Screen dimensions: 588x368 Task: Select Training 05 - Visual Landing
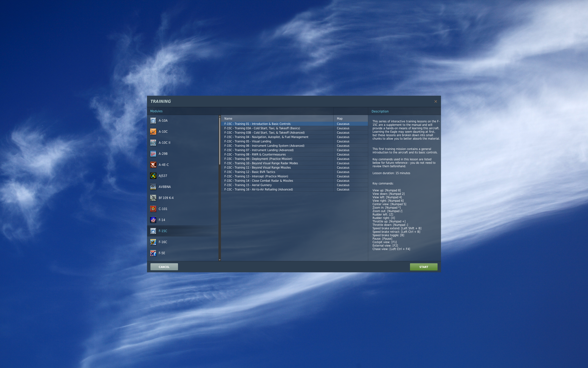[x=294, y=141]
